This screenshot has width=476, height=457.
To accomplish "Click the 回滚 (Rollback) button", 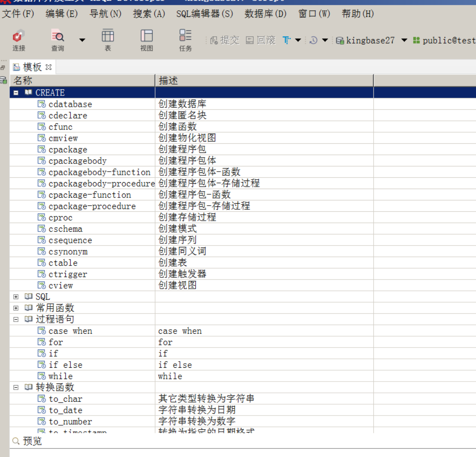I will pos(261,40).
